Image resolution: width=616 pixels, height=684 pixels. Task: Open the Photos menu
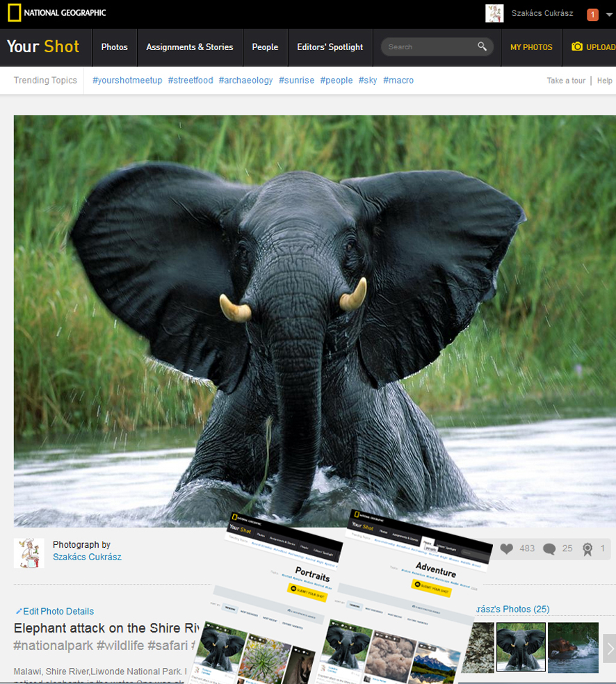click(x=115, y=47)
